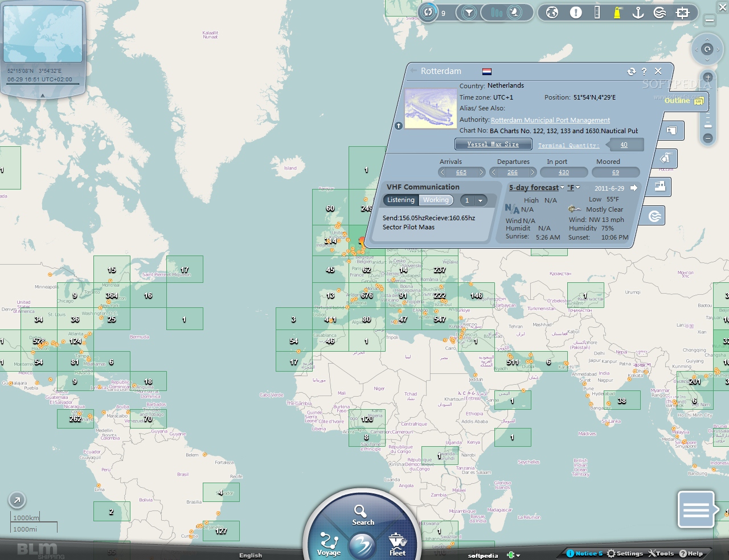Close the Rotterdam port info panel

pyautogui.click(x=658, y=71)
